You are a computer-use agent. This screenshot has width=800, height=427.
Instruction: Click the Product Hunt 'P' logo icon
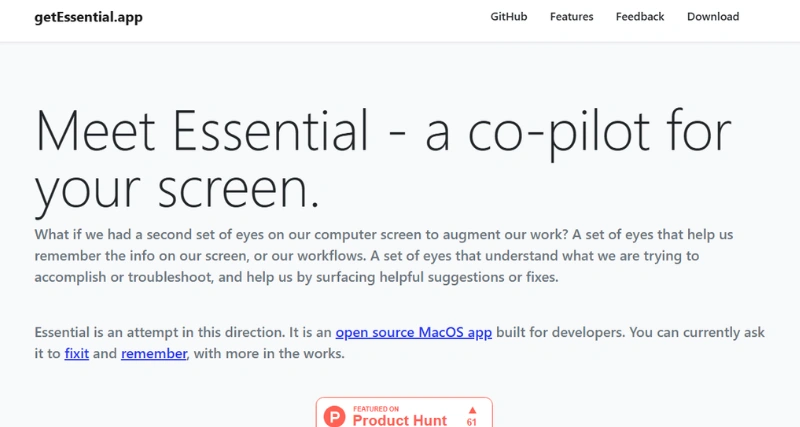334,416
